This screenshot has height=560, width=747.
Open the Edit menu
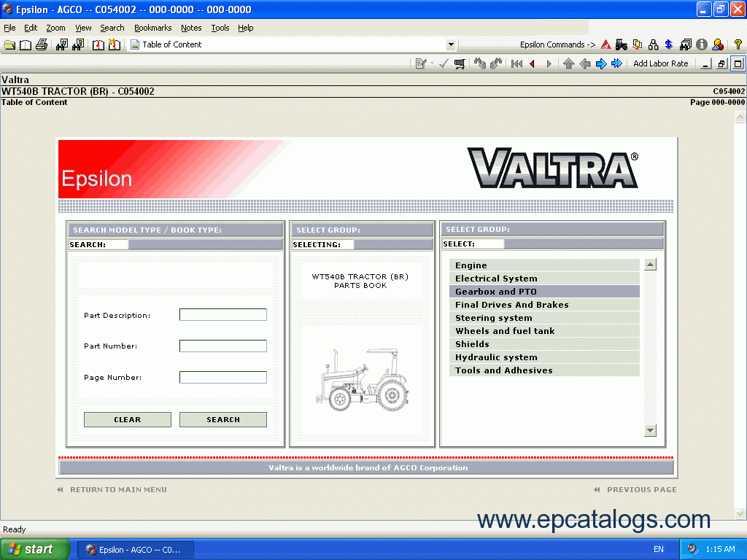tap(31, 28)
